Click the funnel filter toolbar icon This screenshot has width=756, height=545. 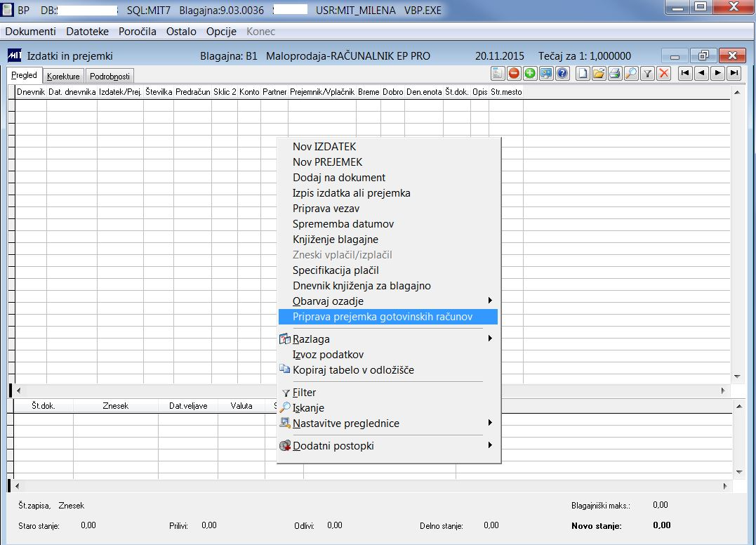[647, 73]
